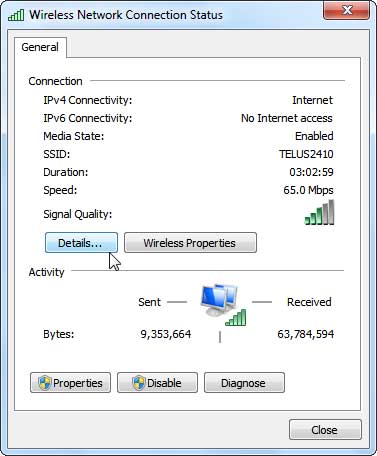Open the Details... dialog
Screen dimensions: 377x456
click(x=81, y=243)
